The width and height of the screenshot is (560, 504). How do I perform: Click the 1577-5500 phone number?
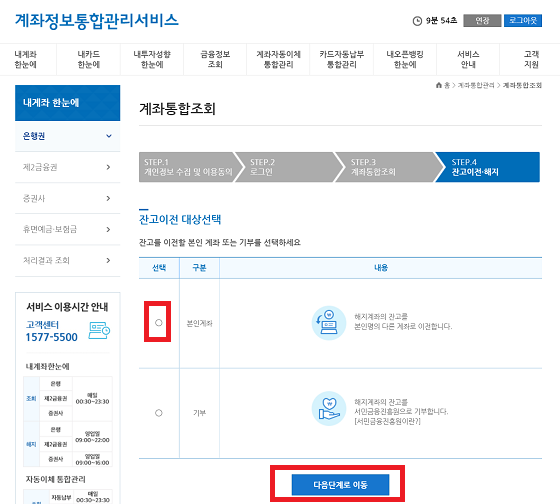[51, 337]
